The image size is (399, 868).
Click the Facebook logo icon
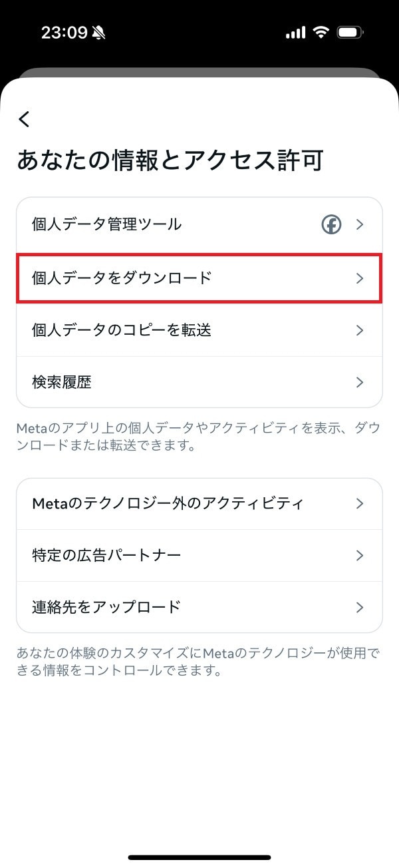(x=331, y=225)
